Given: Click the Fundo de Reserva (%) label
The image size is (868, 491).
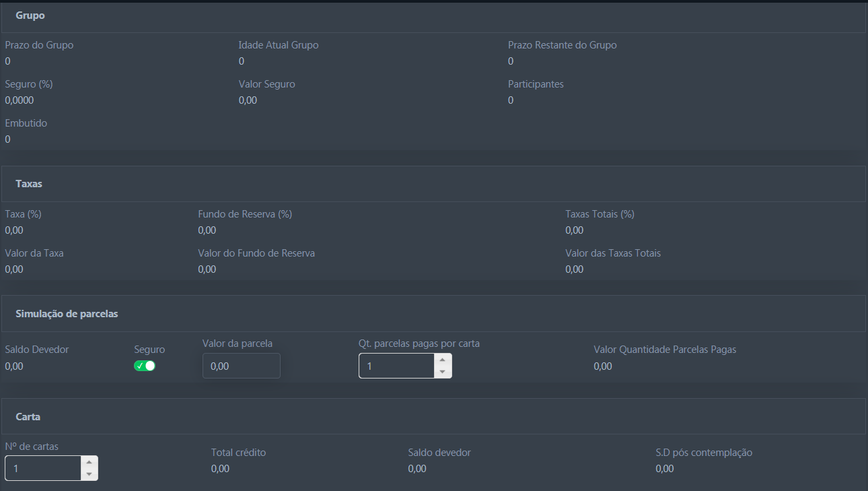Looking at the screenshot, I should click(x=245, y=214).
